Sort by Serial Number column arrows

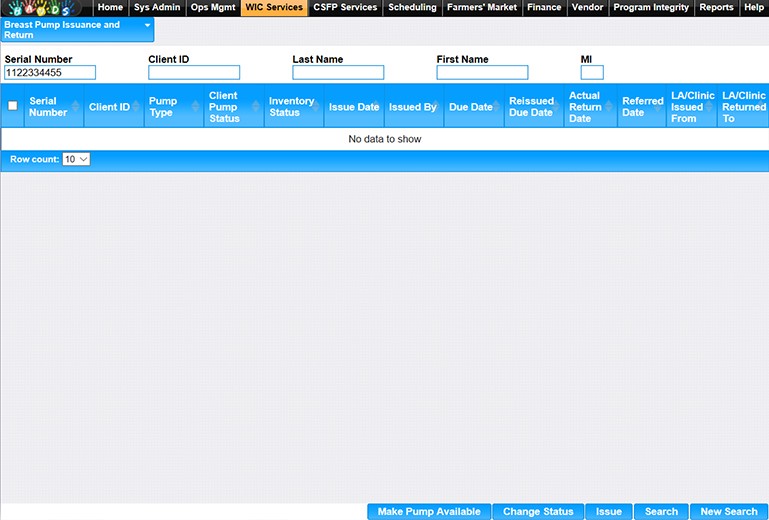76,107
